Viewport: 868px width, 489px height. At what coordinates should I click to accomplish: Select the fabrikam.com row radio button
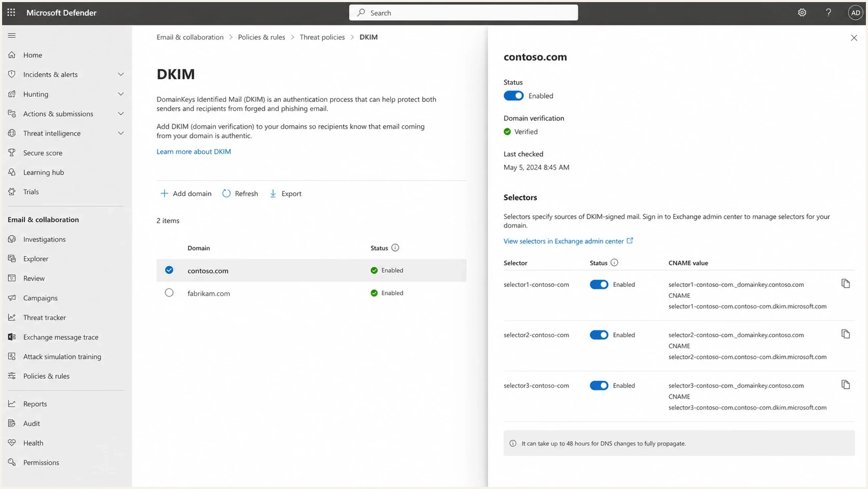tap(169, 293)
